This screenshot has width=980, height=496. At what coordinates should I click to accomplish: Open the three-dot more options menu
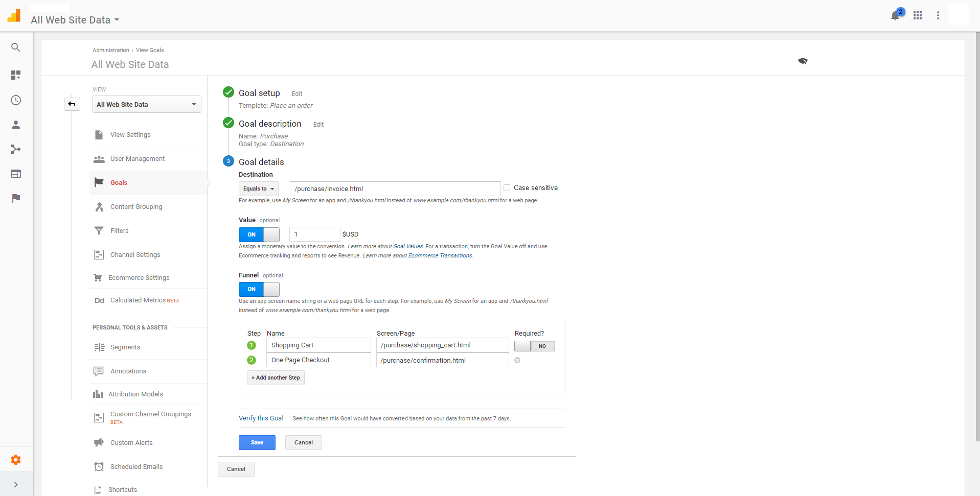point(938,15)
